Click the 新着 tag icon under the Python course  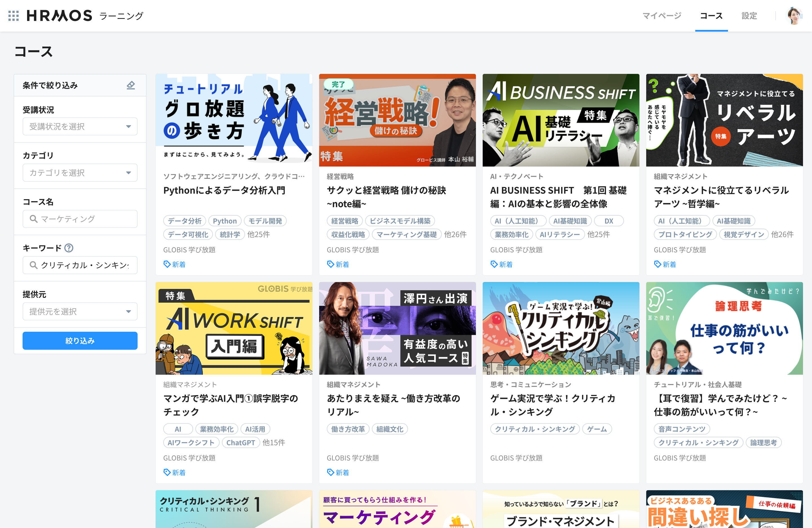[167, 264]
